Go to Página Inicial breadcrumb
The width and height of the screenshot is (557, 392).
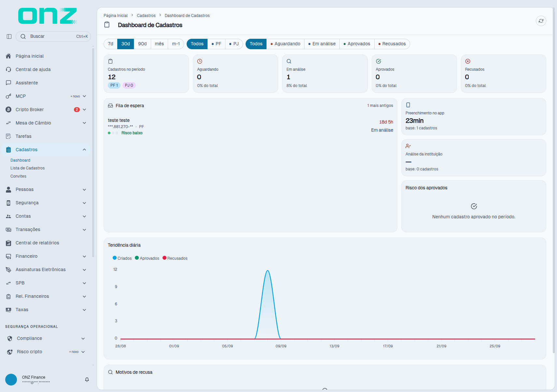pyautogui.click(x=116, y=16)
